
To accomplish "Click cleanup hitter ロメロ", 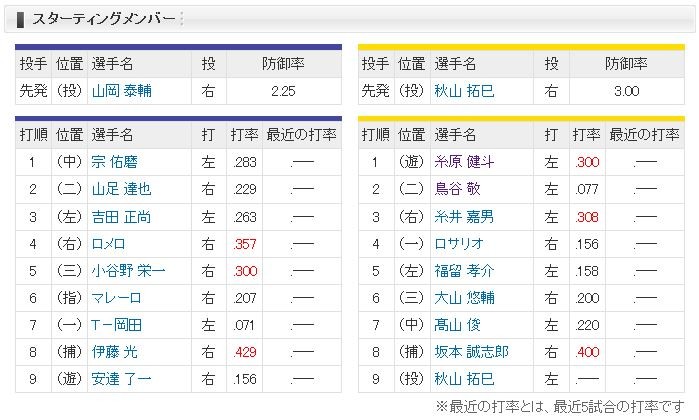I will [110, 242].
